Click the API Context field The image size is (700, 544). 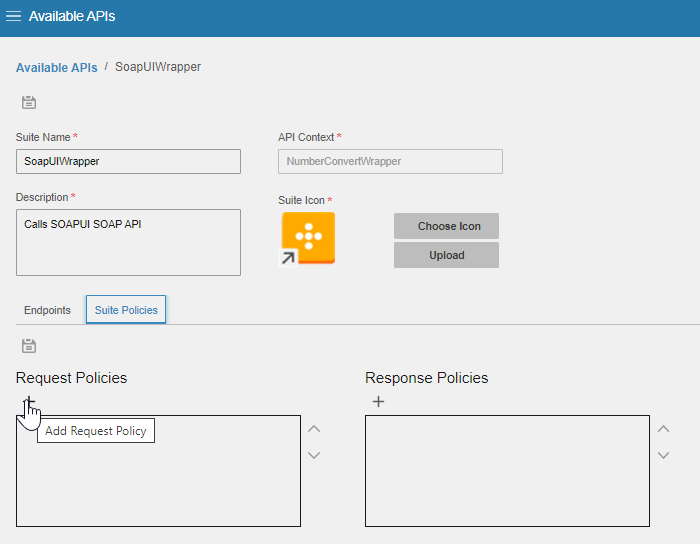pos(390,162)
